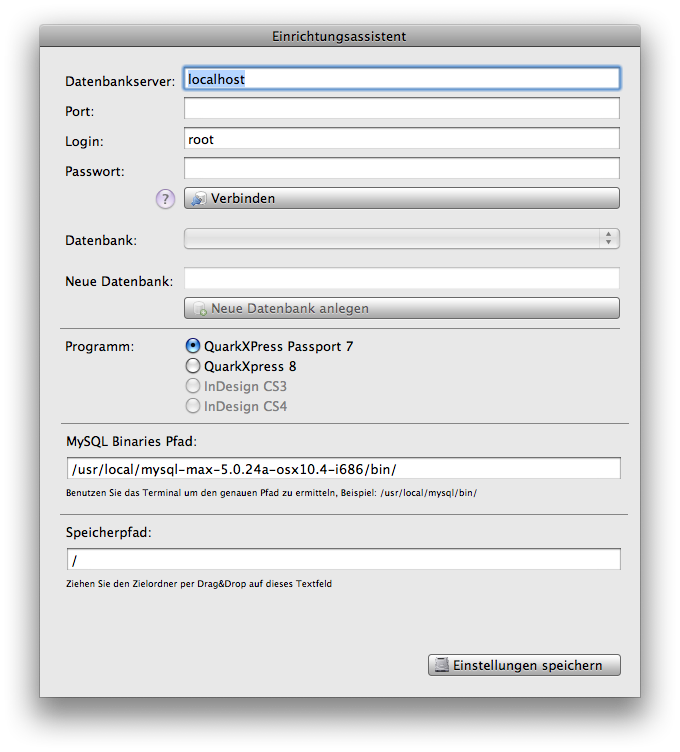The height and width of the screenshot is (752, 680).
Task: Select the QuarkXPress Passport 7 radio button
Action: click(x=194, y=346)
